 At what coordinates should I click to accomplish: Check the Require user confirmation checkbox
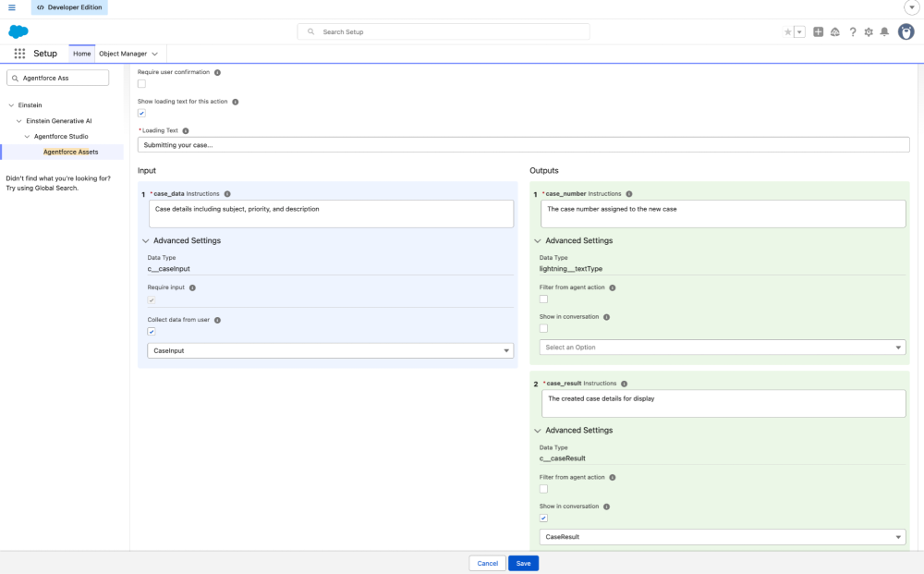tap(141, 84)
